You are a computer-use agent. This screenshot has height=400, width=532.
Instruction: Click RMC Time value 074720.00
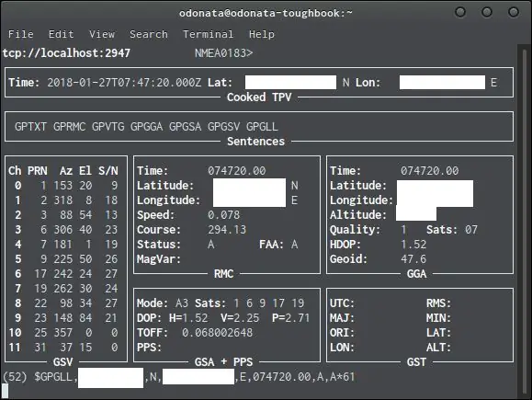(237, 171)
